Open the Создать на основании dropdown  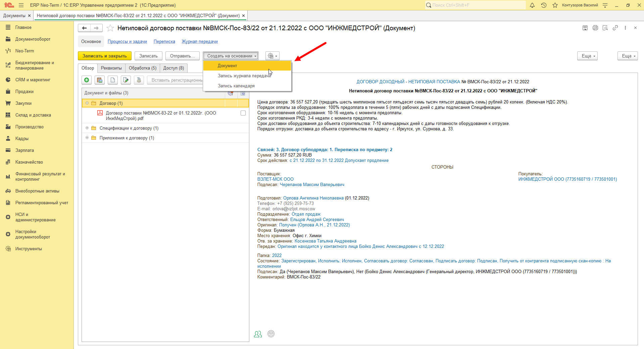click(231, 56)
